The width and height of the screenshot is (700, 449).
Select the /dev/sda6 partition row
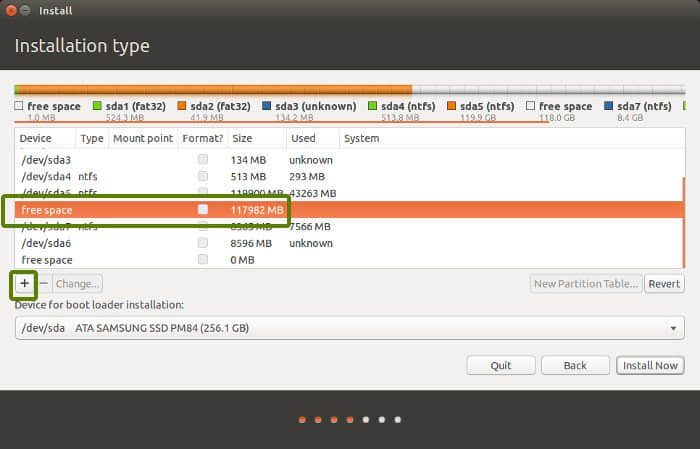coord(100,243)
